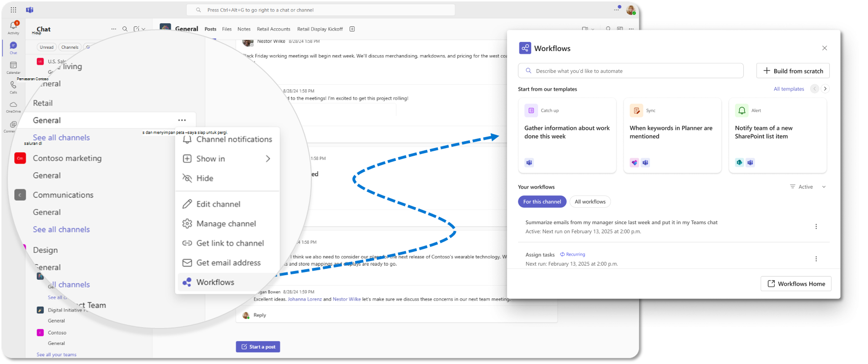
Task: Open the All templates link
Action: coord(789,89)
